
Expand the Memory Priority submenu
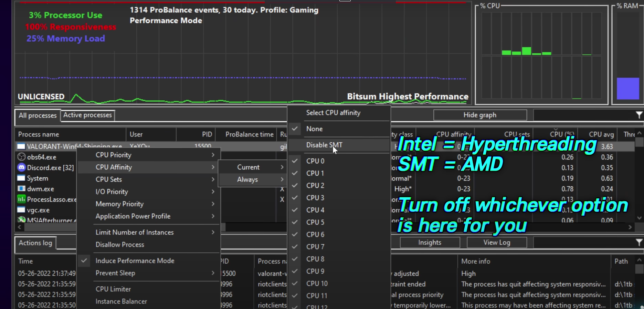148,204
